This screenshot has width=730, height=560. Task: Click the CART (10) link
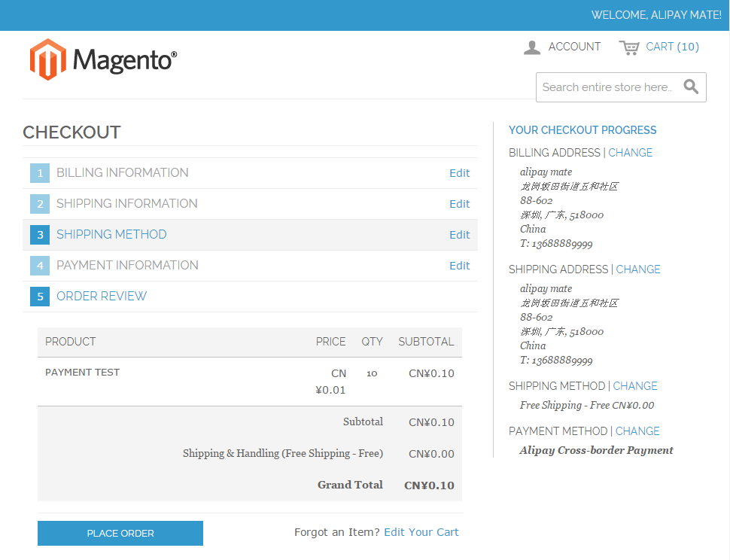[672, 47]
